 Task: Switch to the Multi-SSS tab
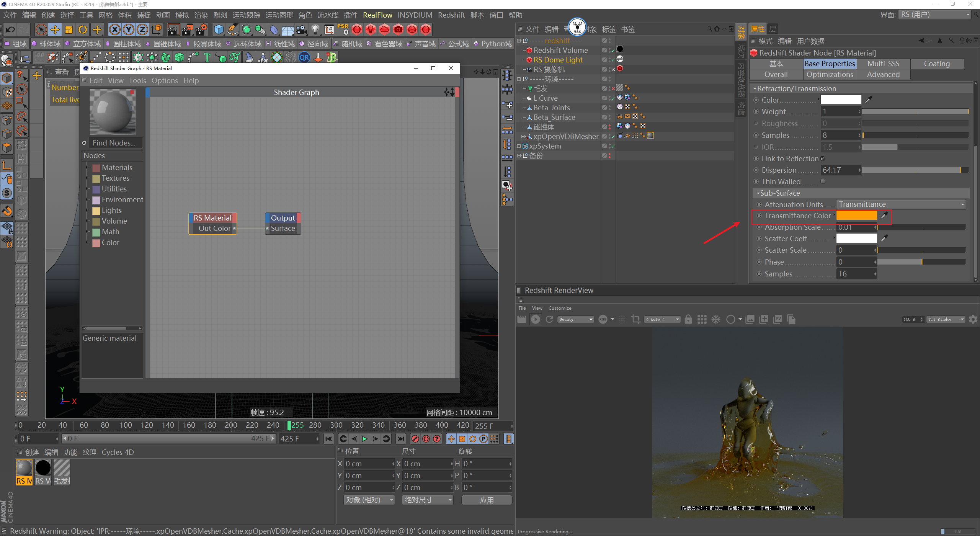pos(883,64)
